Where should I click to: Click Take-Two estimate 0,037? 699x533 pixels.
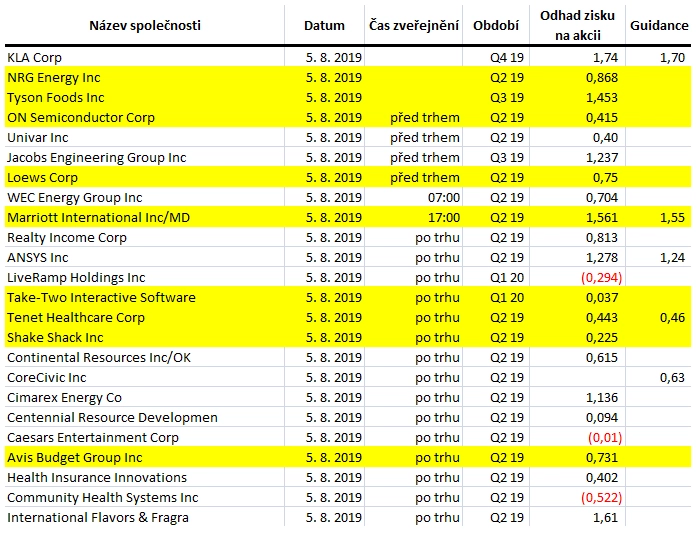(x=602, y=298)
